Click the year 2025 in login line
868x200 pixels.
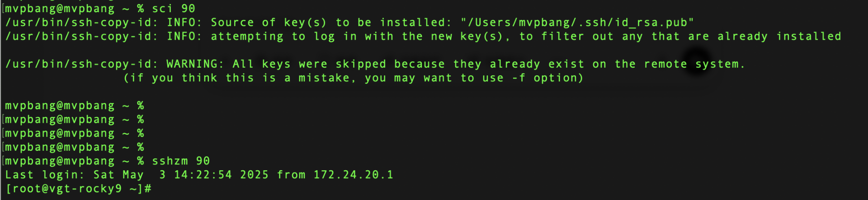coord(254,175)
